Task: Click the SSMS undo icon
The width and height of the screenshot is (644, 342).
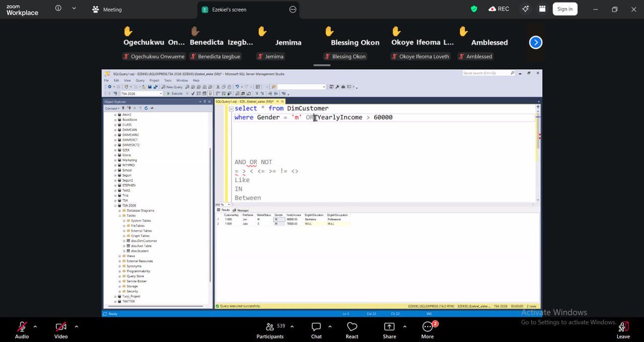Action: [x=237, y=86]
